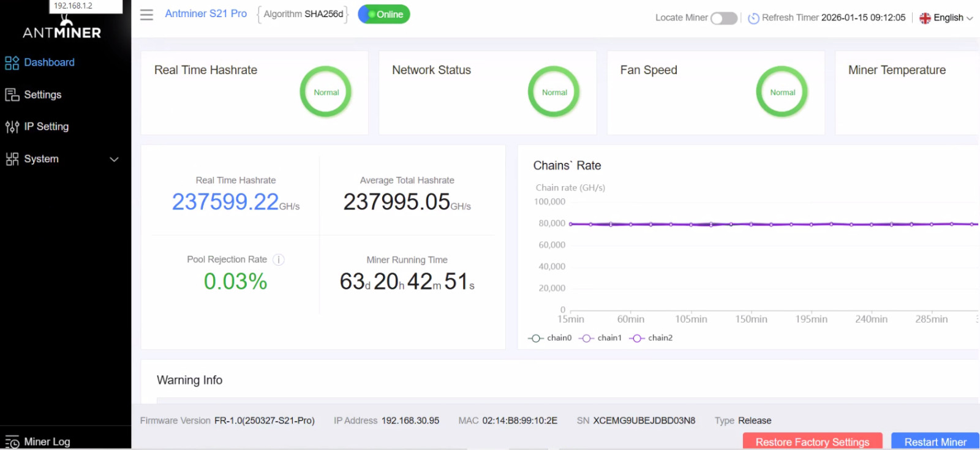
Task: Click the MAC address 02:14:B8:99:10:2E
Action: (520, 421)
